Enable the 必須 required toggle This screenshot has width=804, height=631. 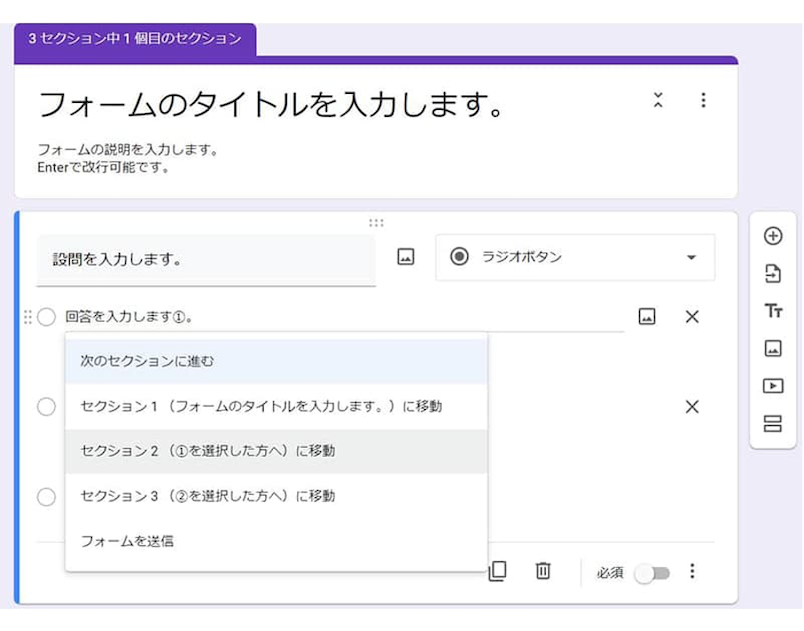point(655,572)
